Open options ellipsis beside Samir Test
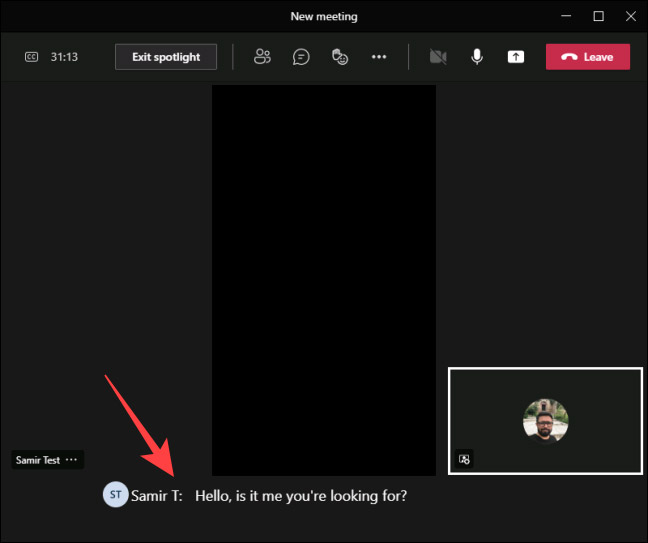Screen dimensions: 648x543 [71, 460]
